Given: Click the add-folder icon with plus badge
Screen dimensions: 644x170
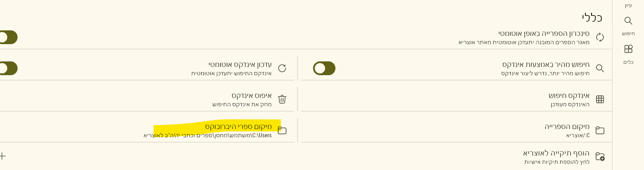Looking at the screenshot, I should tap(600, 157).
